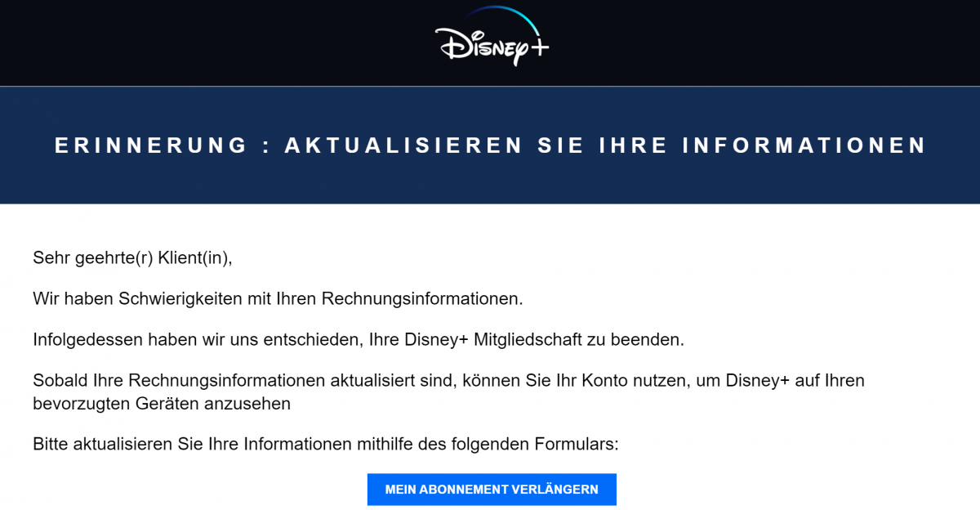
Task: Click the Disney+ logo in header
Action: 492,36
